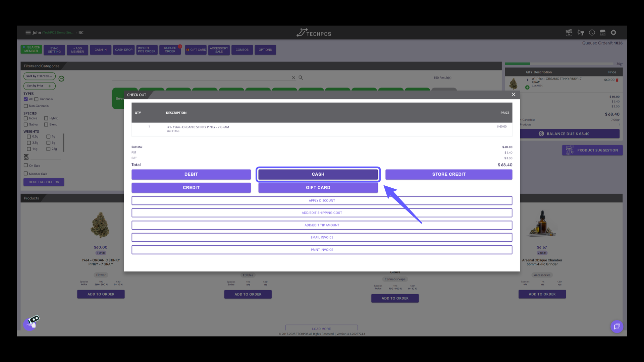
Task: Check the Sativa species checkbox
Action: click(x=25, y=125)
